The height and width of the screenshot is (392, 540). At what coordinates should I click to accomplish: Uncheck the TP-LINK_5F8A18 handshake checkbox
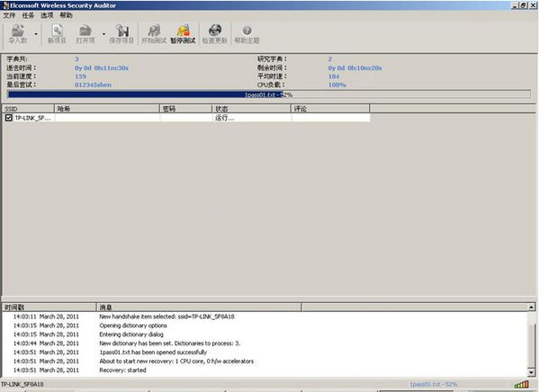9,118
